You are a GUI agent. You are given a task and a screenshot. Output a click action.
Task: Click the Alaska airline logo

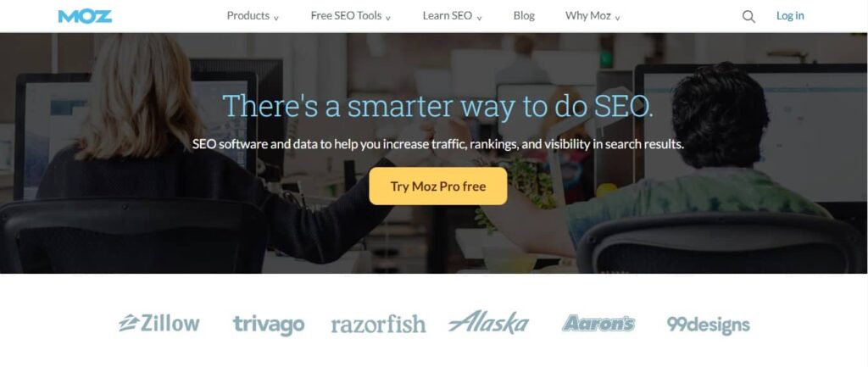[488, 322]
